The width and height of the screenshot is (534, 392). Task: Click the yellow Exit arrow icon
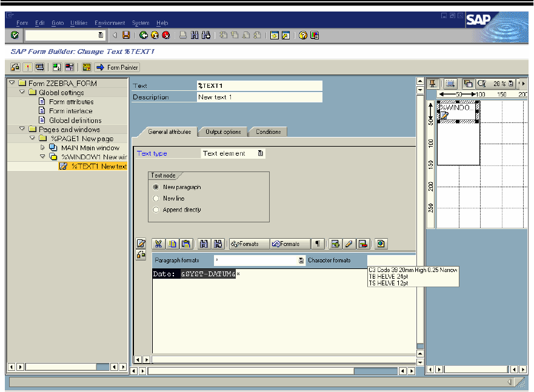click(x=155, y=35)
